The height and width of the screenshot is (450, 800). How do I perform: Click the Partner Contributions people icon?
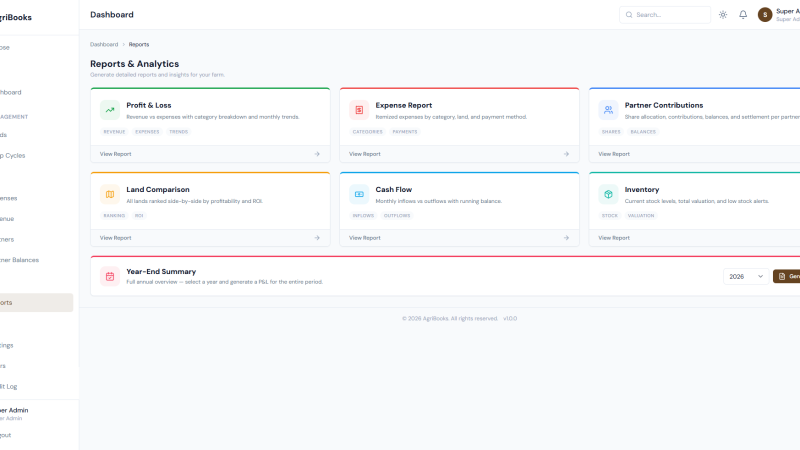tap(608, 110)
